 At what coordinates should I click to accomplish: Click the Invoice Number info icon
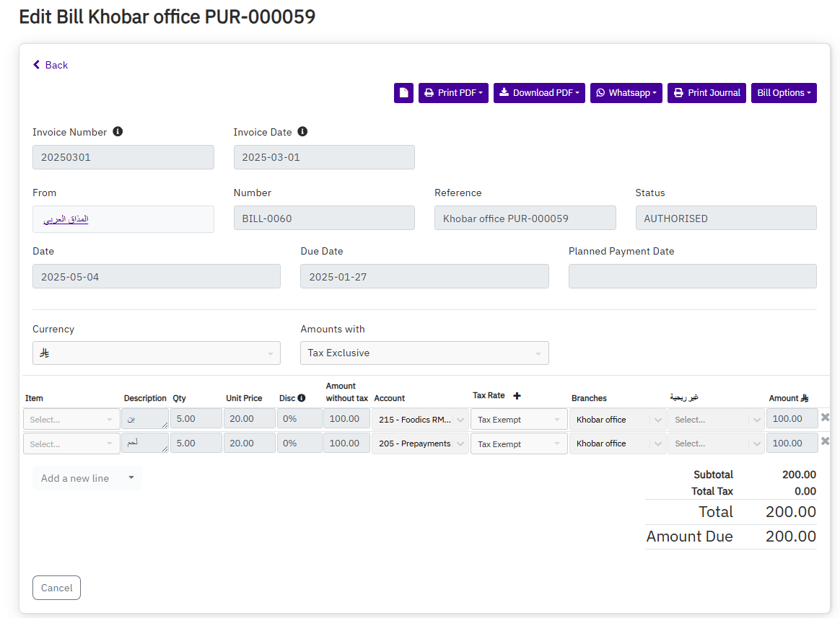(118, 132)
